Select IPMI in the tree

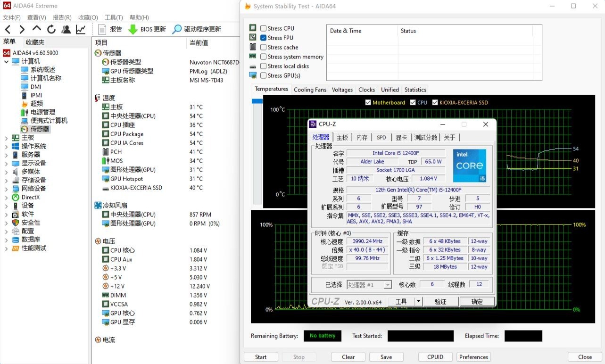coord(36,95)
